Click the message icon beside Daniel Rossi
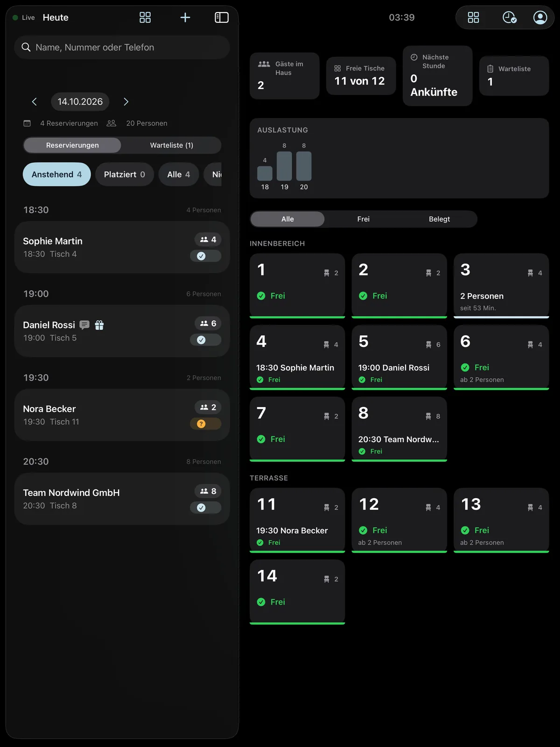Screen dimensions: 560x747 tap(84, 325)
